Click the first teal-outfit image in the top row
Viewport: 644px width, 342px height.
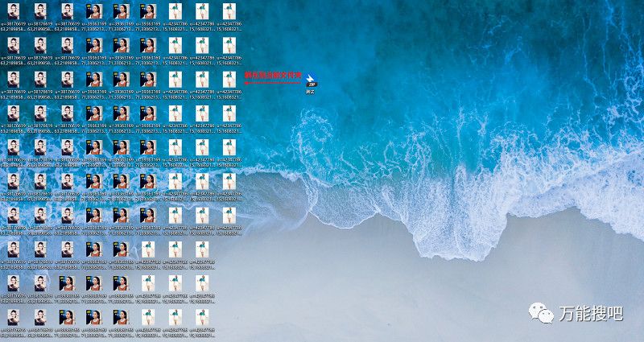point(175,10)
